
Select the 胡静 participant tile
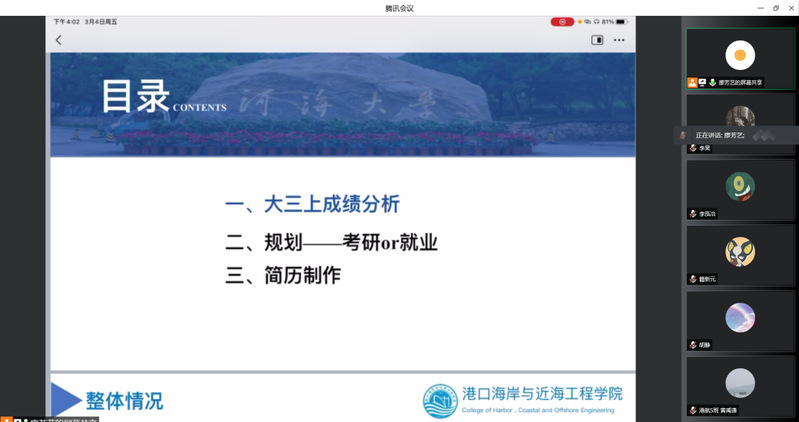pos(740,318)
